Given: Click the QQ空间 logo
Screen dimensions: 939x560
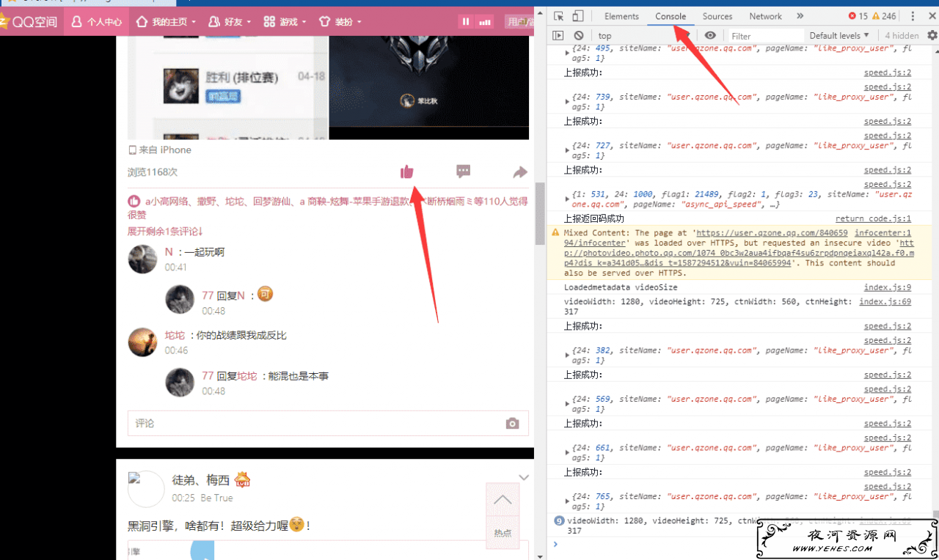Looking at the screenshot, I should click(x=29, y=22).
